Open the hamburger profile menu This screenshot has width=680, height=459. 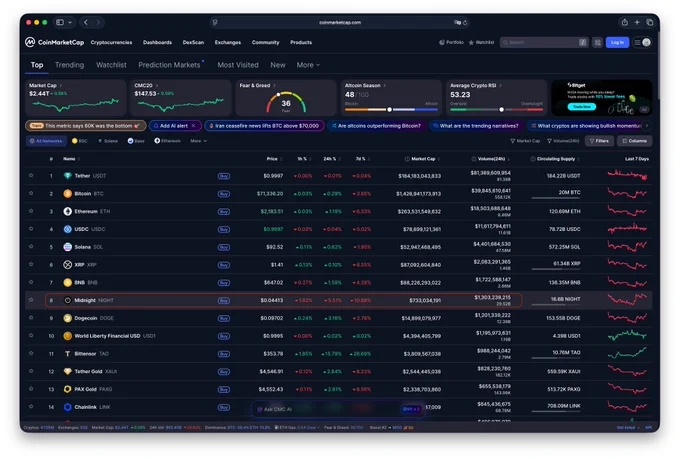point(642,43)
